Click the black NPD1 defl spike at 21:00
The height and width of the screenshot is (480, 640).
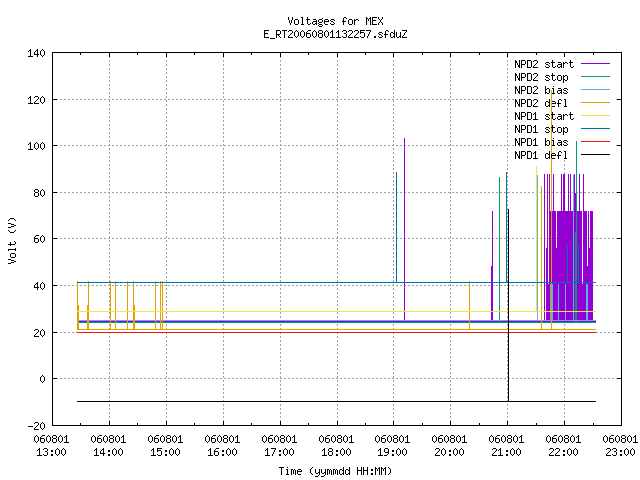tap(508, 306)
